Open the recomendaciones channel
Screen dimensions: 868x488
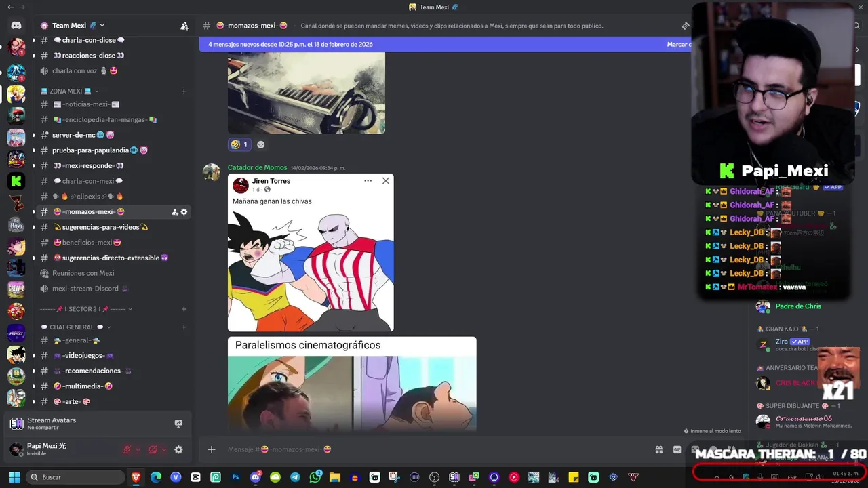pyautogui.click(x=113, y=371)
